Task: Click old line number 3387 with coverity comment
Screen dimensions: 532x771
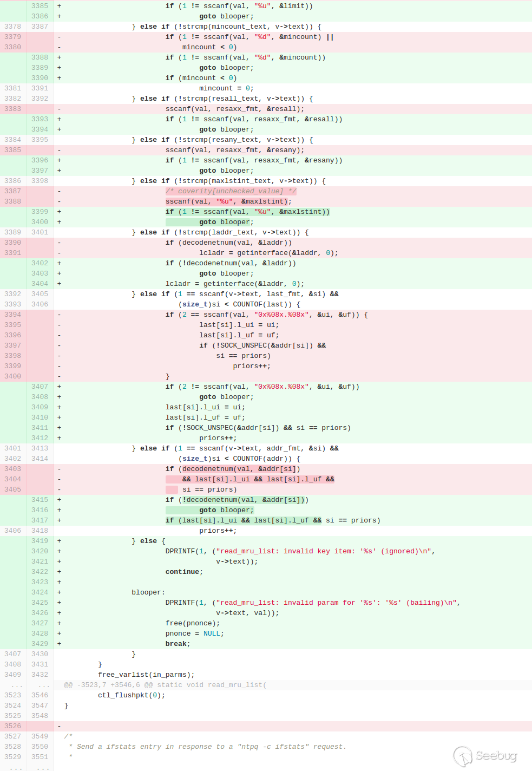Action: (x=13, y=191)
